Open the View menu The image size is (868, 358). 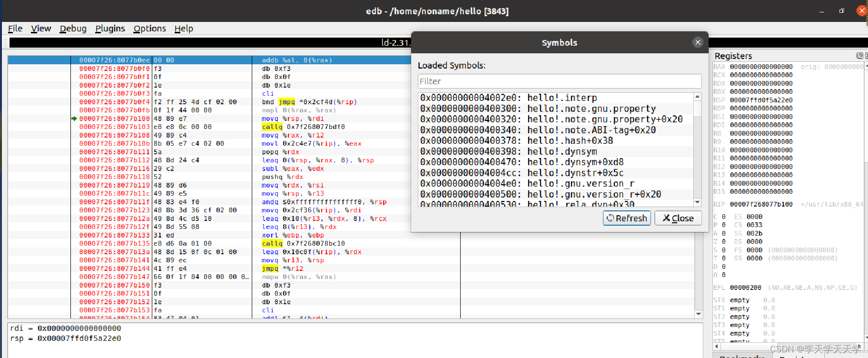pyautogui.click(x=41, y=29)
